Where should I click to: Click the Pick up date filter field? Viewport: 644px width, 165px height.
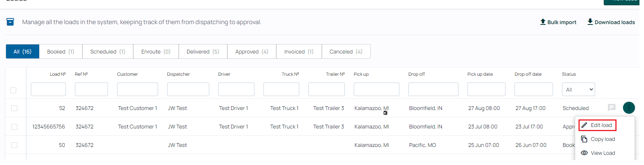pos(486,89)
